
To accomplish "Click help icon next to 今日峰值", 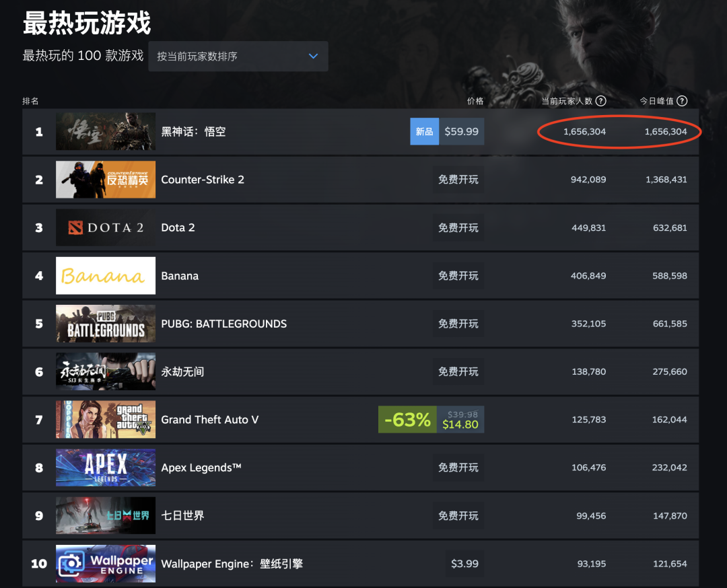I will point(682,101).
